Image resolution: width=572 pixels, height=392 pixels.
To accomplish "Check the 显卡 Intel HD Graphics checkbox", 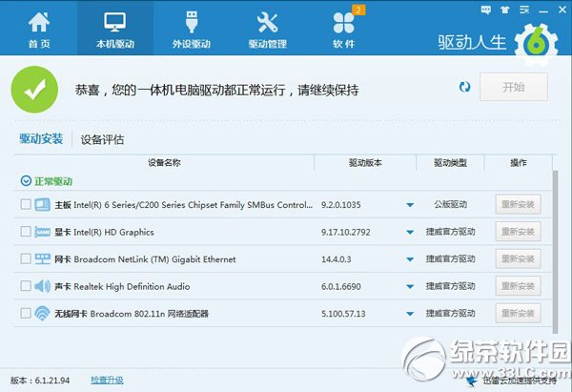I will click(x=26, y=232).
